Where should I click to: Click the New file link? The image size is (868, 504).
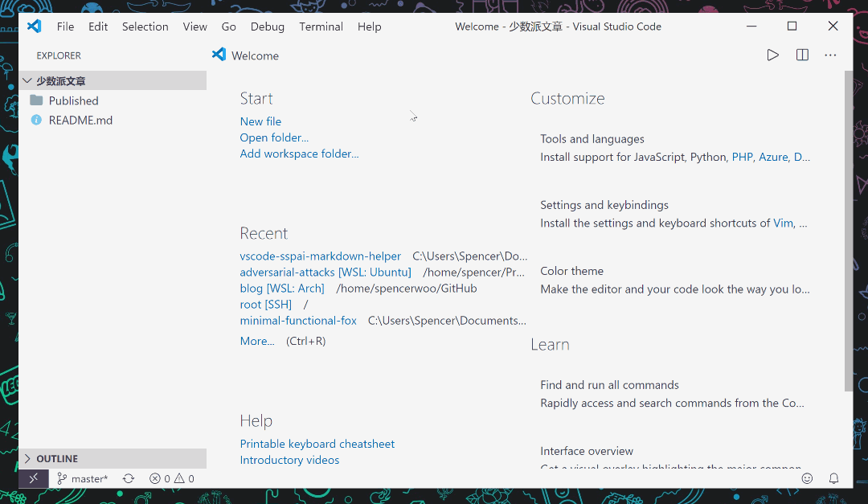tap(260, 121)
